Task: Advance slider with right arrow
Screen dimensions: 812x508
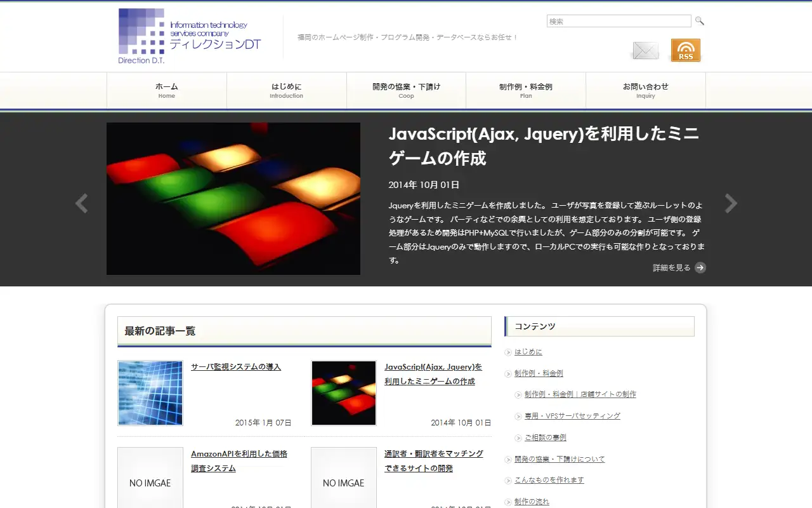Action: pos(731,203)
